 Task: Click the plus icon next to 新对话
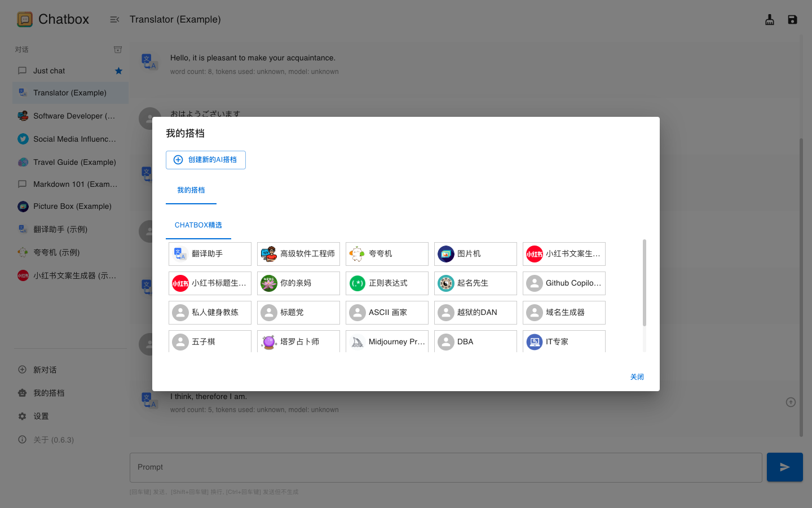tap(21, 370)
